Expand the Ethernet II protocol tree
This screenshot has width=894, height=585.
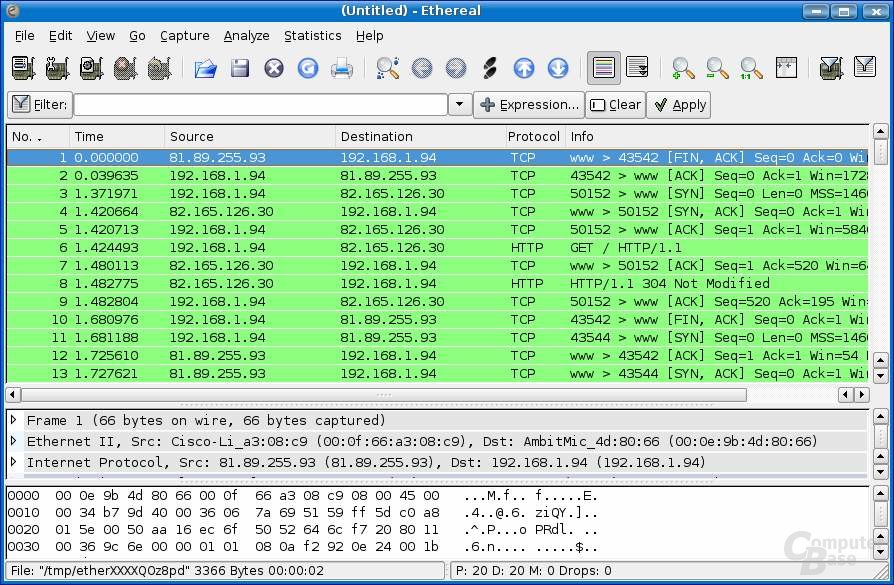[x=14, y=441]
